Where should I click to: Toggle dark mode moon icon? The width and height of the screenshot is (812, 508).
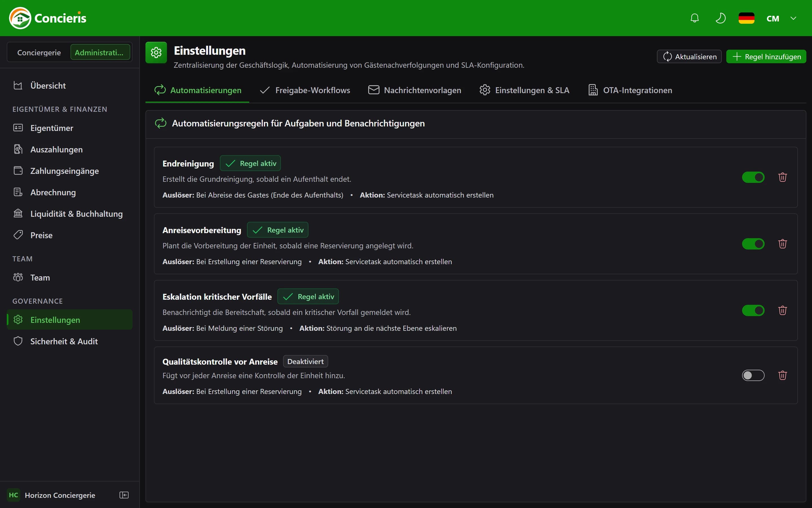(x=720, y=18)
